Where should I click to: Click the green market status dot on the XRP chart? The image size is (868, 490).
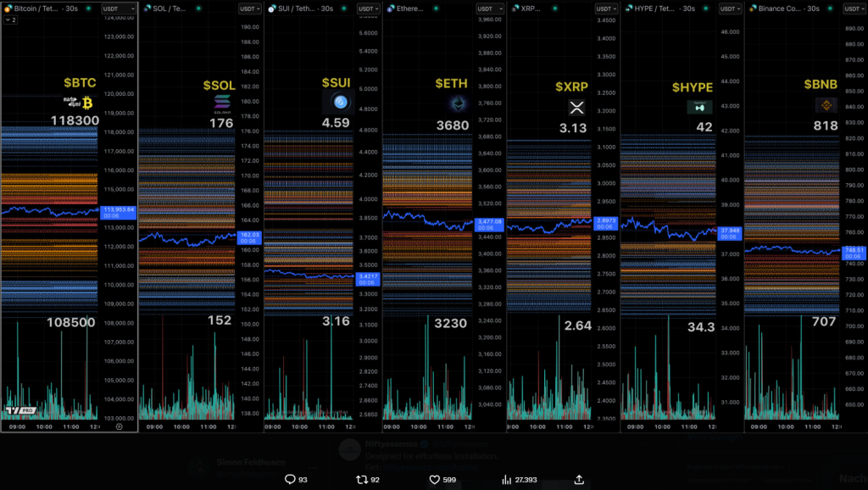(x=554, y=8)
